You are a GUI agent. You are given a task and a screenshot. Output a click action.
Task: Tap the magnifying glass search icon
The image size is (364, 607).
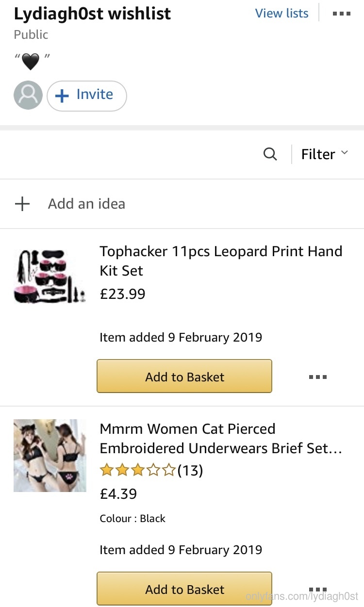tap(270, 154)
